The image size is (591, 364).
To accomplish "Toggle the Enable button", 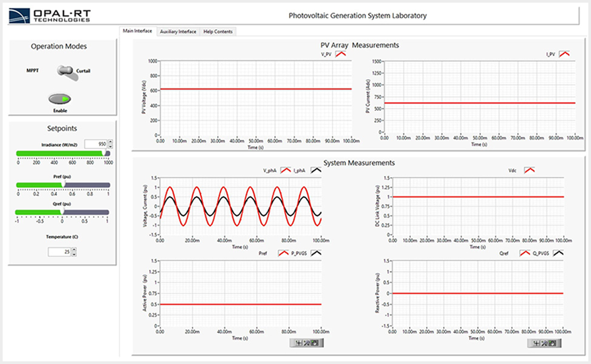I will coord(60,99).
